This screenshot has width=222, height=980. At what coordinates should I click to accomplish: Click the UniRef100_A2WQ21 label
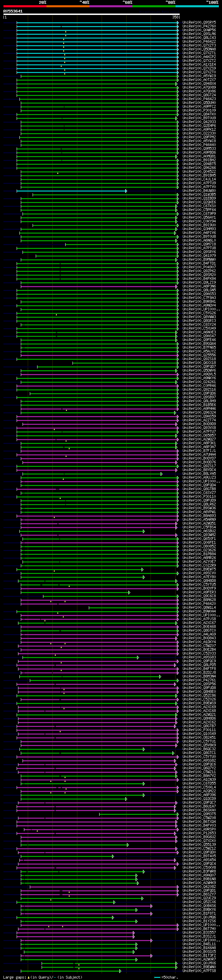point(199,714)
